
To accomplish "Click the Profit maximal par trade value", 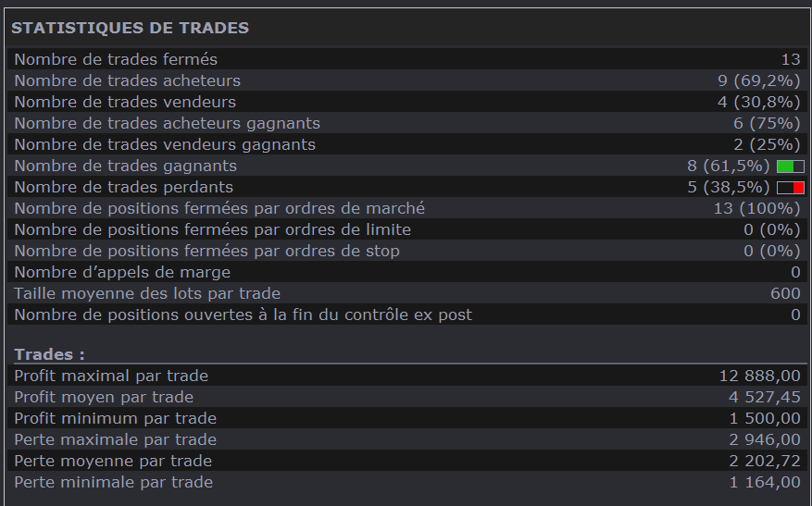I will click(x=759, y=376).
